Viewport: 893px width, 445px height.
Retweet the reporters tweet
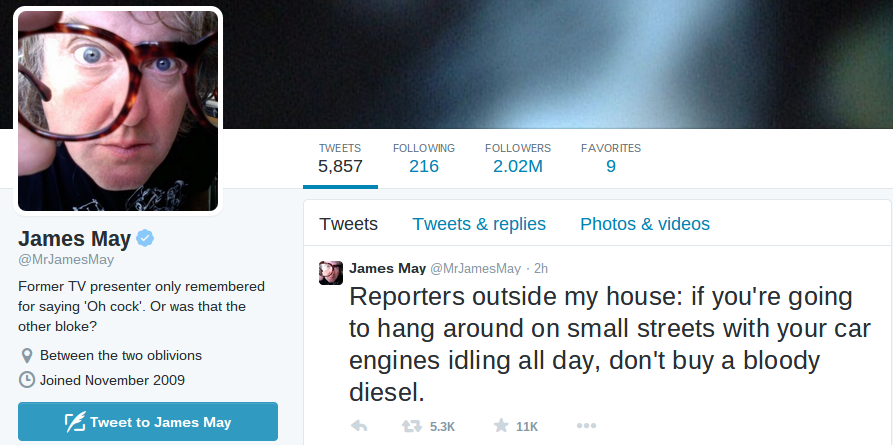[x=412, y=426]
